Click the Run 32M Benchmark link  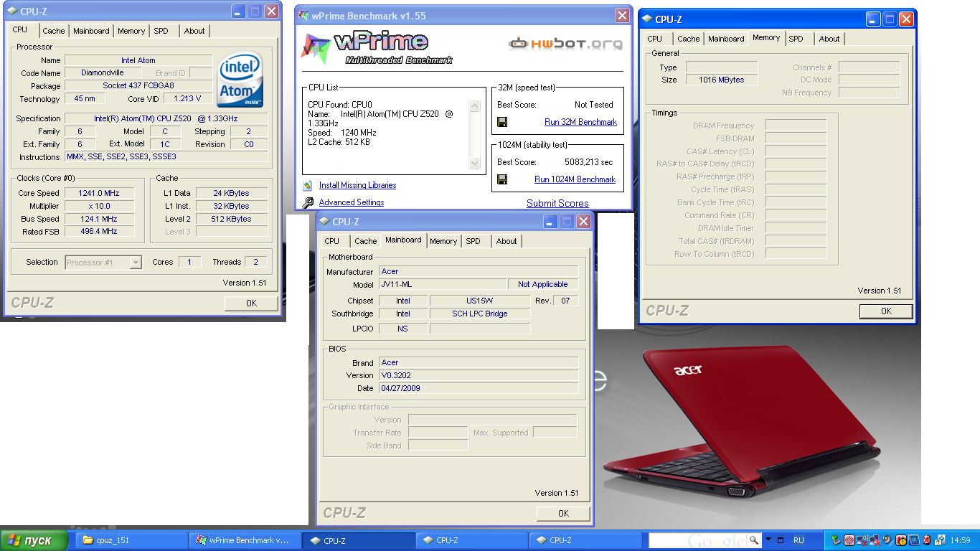point(580,122)
